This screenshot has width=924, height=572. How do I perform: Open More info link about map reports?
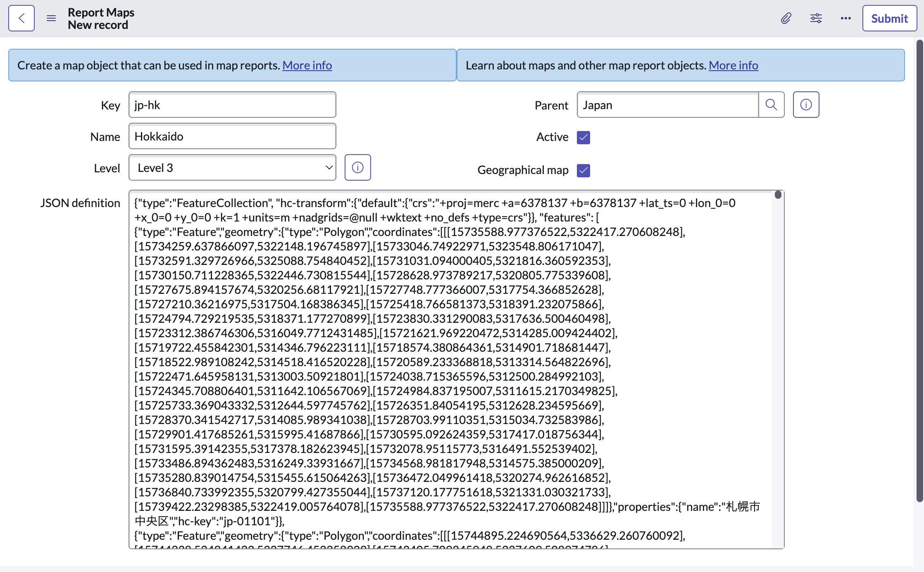tap(733, 65)
